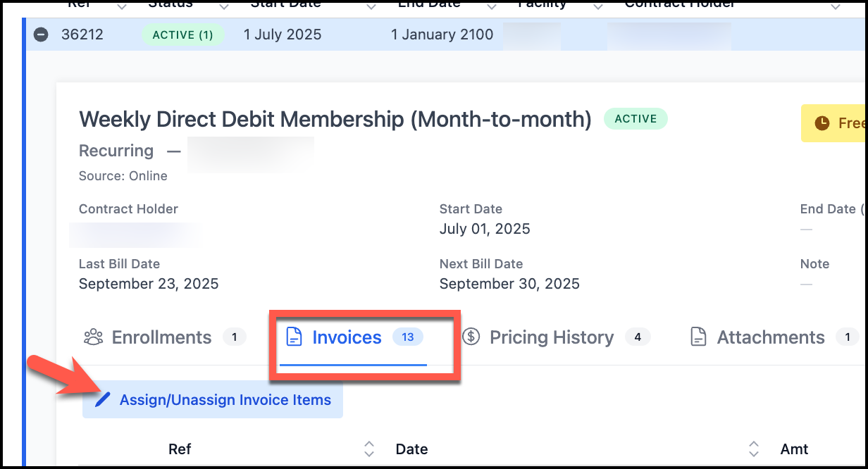Image resolution: width=868 pixels, height=469 pixels.
Task: Click the Date header in invoice table
Action: (x=412, y=449)
